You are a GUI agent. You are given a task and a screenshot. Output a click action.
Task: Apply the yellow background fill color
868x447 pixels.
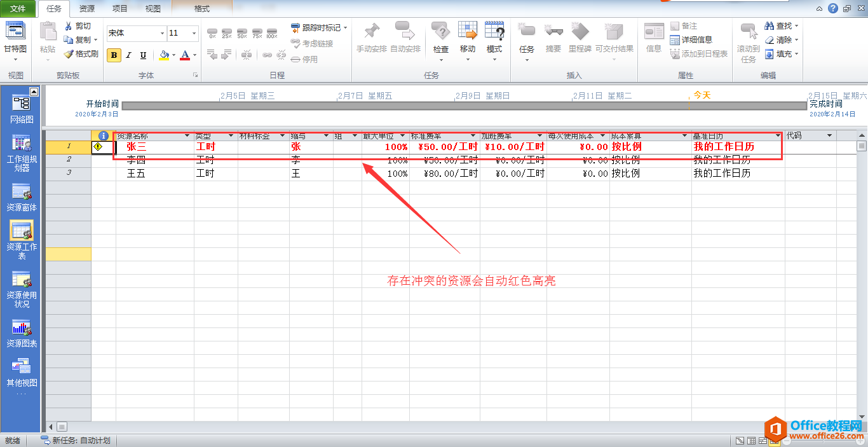[164, 55]
